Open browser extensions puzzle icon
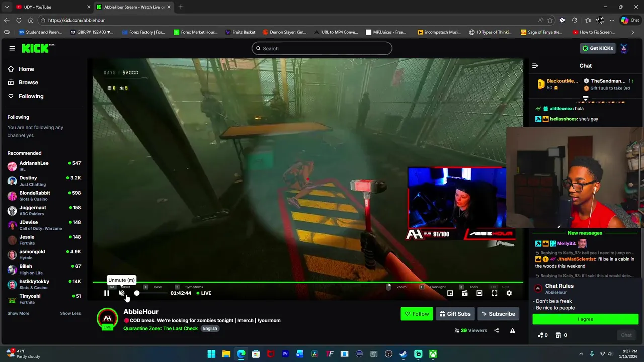 575,20
